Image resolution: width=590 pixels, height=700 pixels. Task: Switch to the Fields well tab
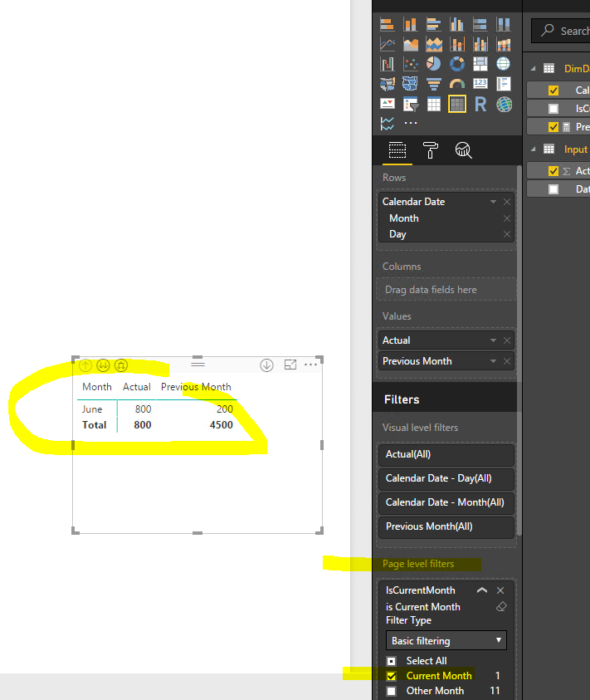click(x=397, y=150)
